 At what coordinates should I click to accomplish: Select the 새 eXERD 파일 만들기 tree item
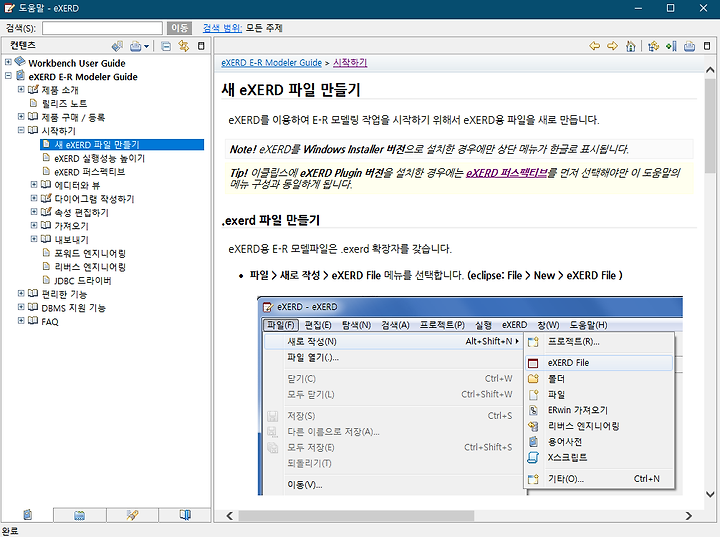122,145
